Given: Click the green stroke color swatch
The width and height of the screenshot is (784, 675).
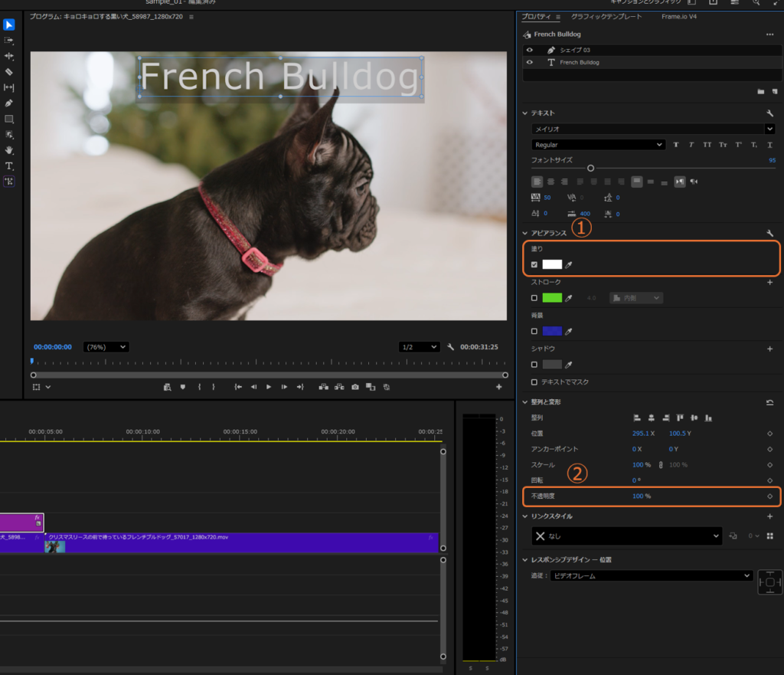Looking at the screenshot, I should [552, 298].
